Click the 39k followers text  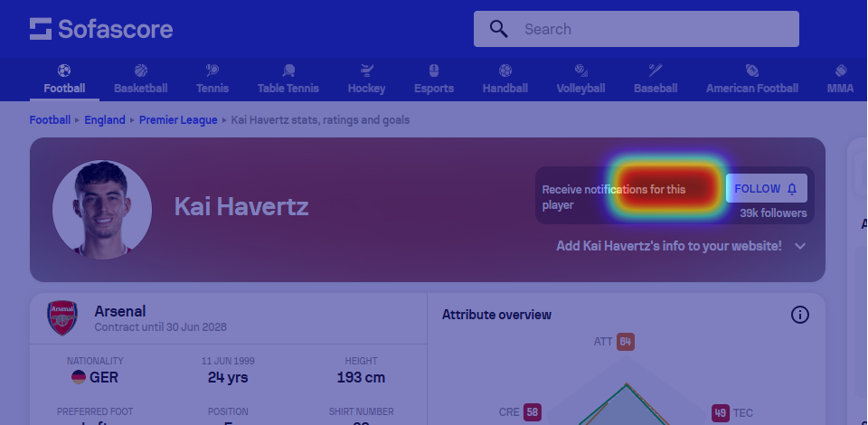pos(773,213)
